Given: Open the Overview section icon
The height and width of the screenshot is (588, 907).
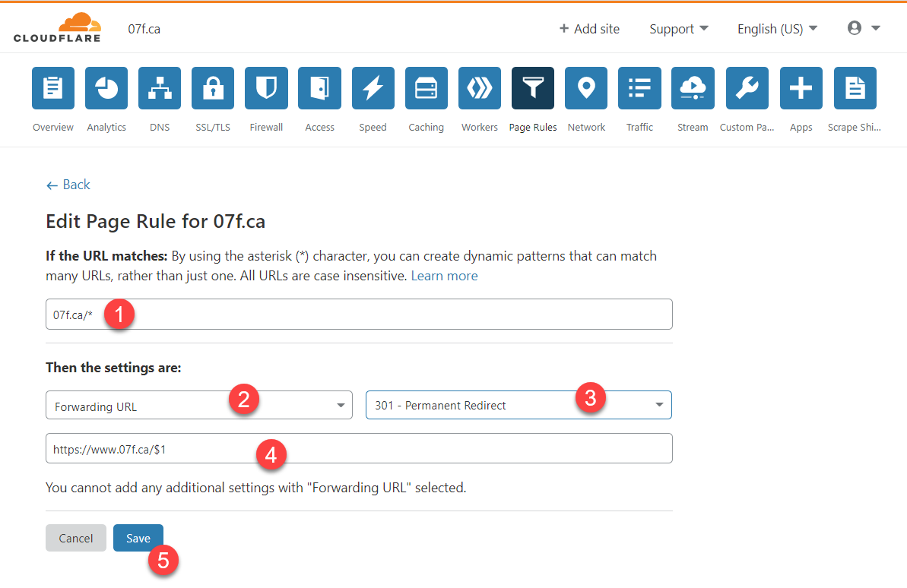Looking at the screenshot, I should pos(53,88).
